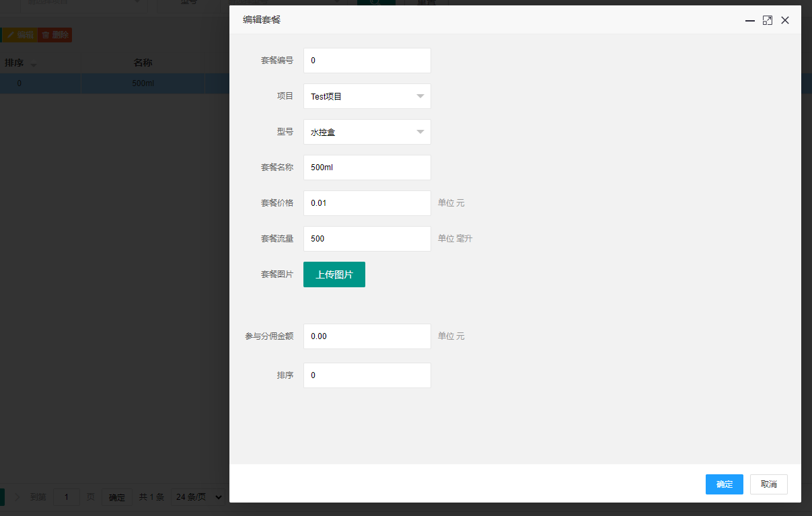Viewport: 812px width, 516px height.
Task: Open the 24 条/页 page size selector
Action: coord(198,497)
